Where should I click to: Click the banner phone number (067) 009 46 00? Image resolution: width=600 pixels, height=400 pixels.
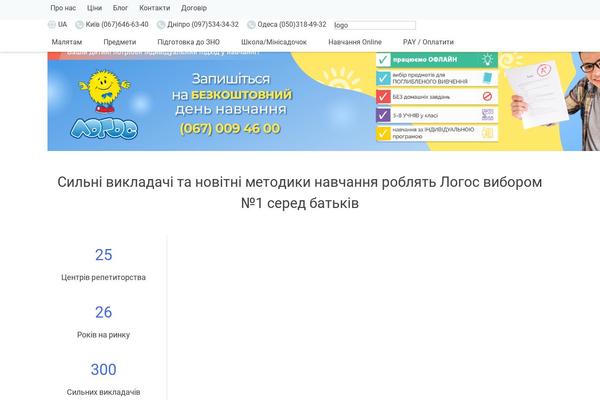point(230,128)
